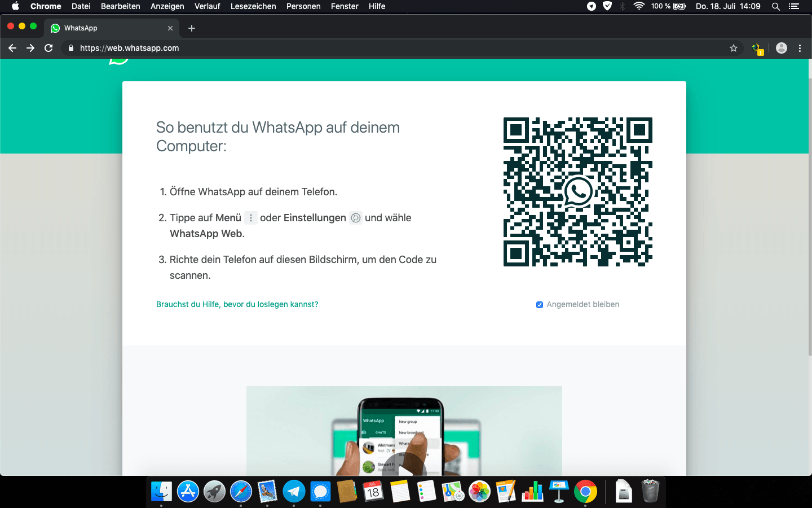Open the Apple menu
812x508 pixels.
click(x=15, y=6)
